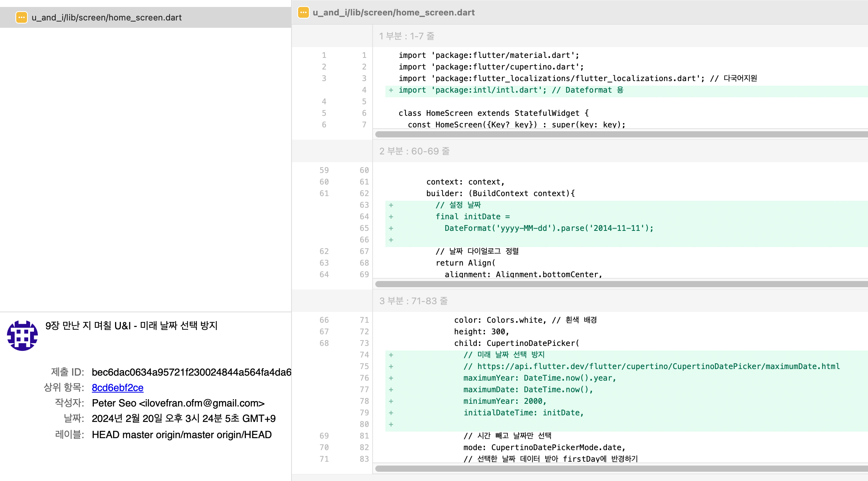Click the author email ilovefran.ofm@gmail.com
This screenshot has width=868, height=481.
(x=202, y=403)
